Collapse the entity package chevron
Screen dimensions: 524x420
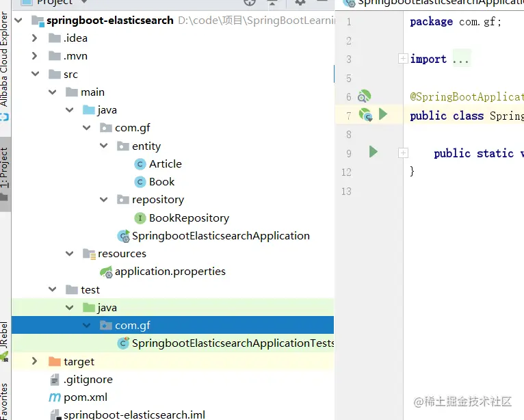[104, 146]
